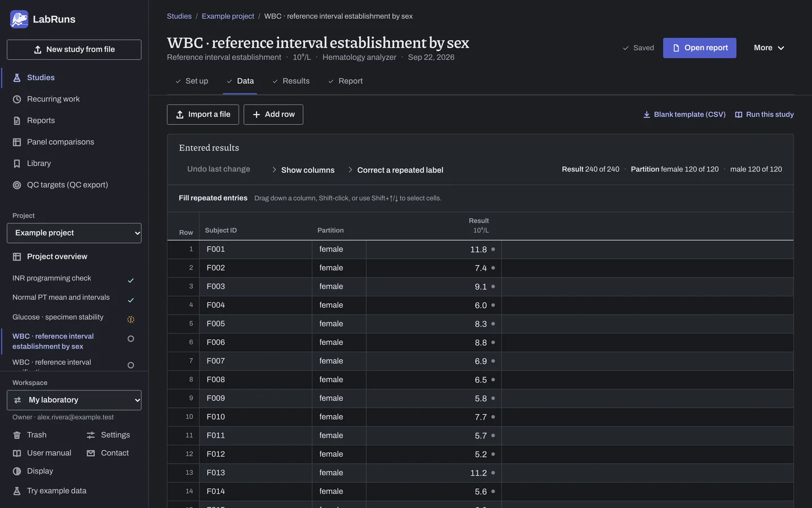
Task: Click the download icon beside Blank template
Action: [647, 115]
